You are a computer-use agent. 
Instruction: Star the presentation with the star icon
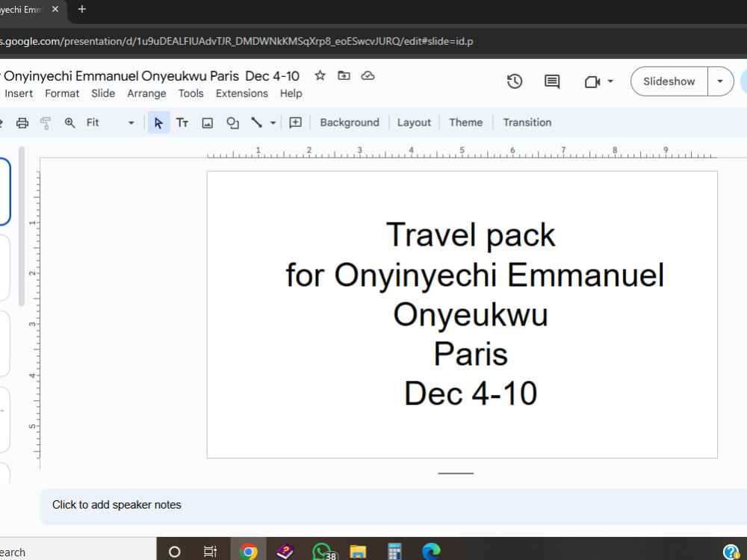pos(320,75)
